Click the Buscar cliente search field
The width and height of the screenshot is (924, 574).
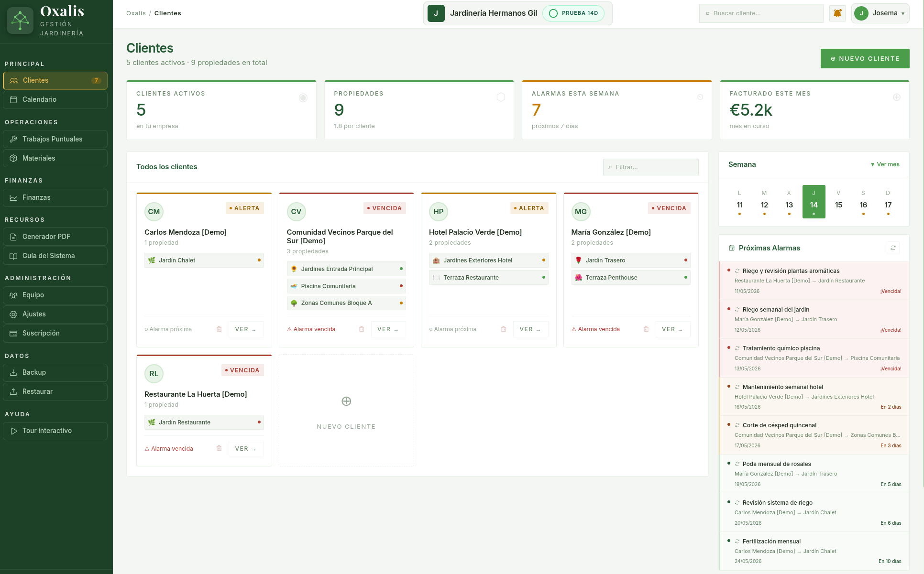point(761,13)
